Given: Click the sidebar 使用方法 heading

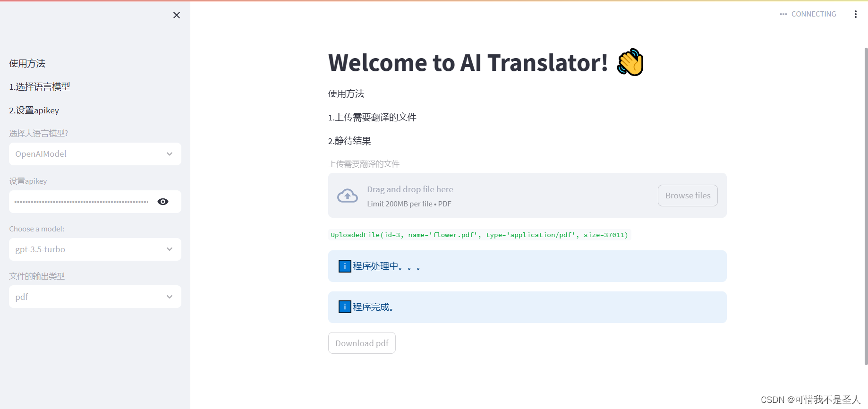Looking at the screenshot, I should (x=27, y=63).
